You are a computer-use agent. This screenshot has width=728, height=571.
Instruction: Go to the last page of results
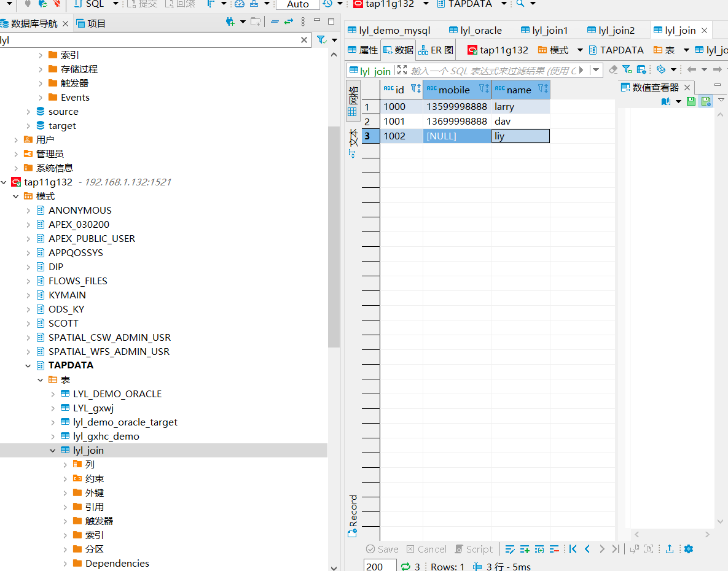616,549
